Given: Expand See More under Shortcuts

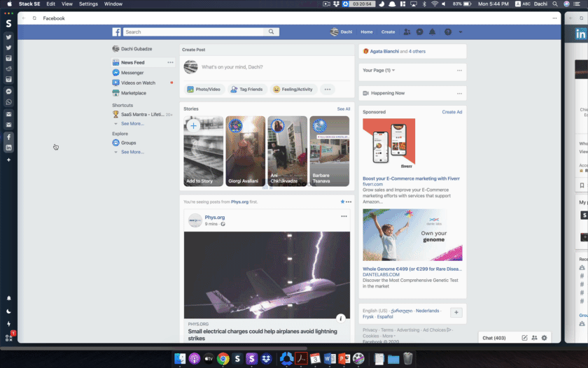Looking at the screenshot, I should coord(132,124).
